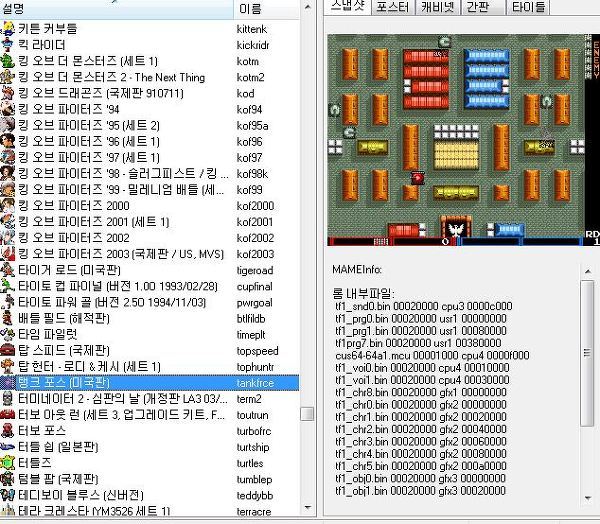Click the tumblep short name

pyautogui.click(x=254, y=480)
